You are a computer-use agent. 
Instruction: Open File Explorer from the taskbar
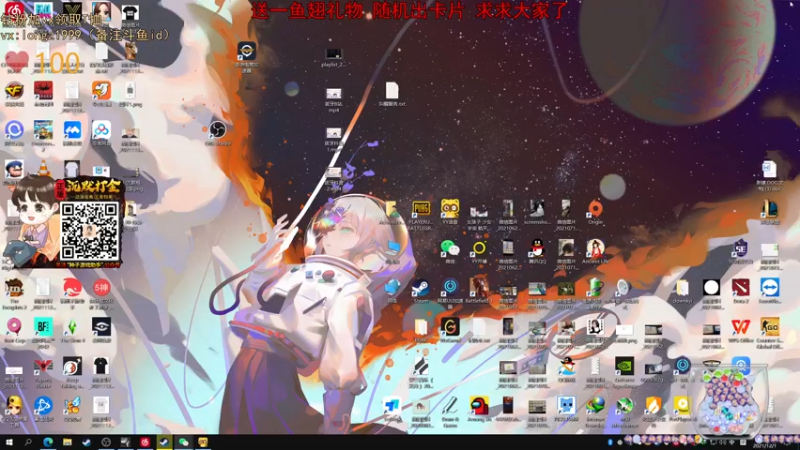tap(67, 442)
